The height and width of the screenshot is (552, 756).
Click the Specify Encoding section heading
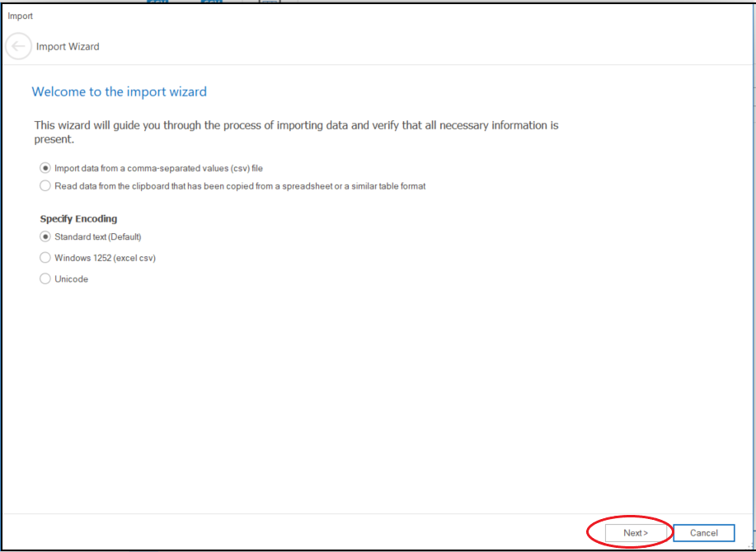coord(78,218)
